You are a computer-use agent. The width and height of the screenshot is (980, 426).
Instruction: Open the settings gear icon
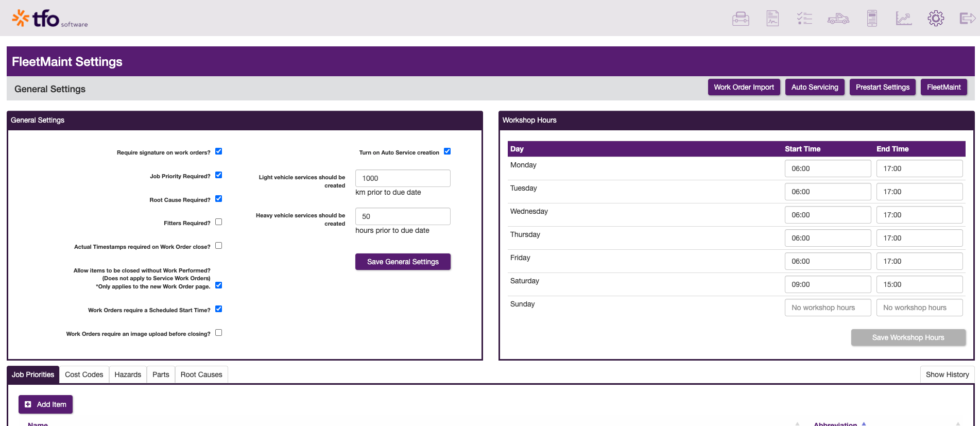(x=936, y=19)
